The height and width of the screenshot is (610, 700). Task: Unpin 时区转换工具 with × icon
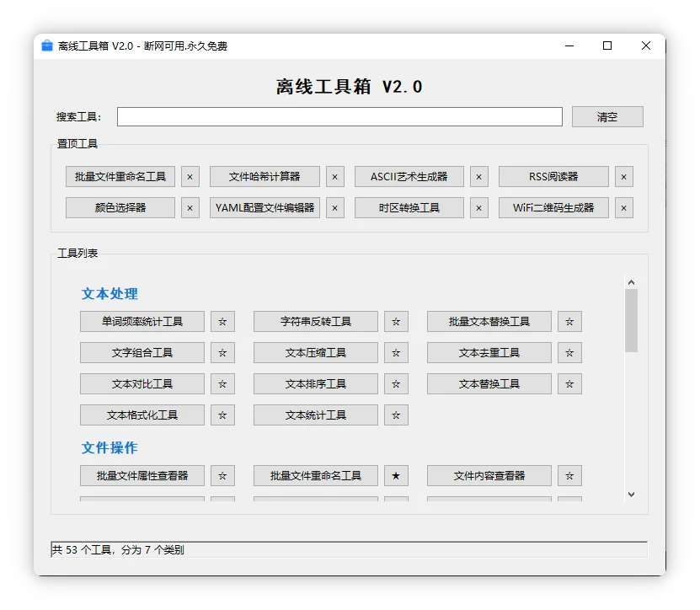(479, 208)
